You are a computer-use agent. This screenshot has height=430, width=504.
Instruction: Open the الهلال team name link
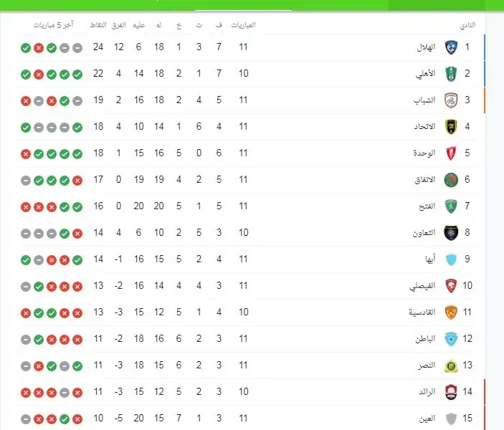426,47
